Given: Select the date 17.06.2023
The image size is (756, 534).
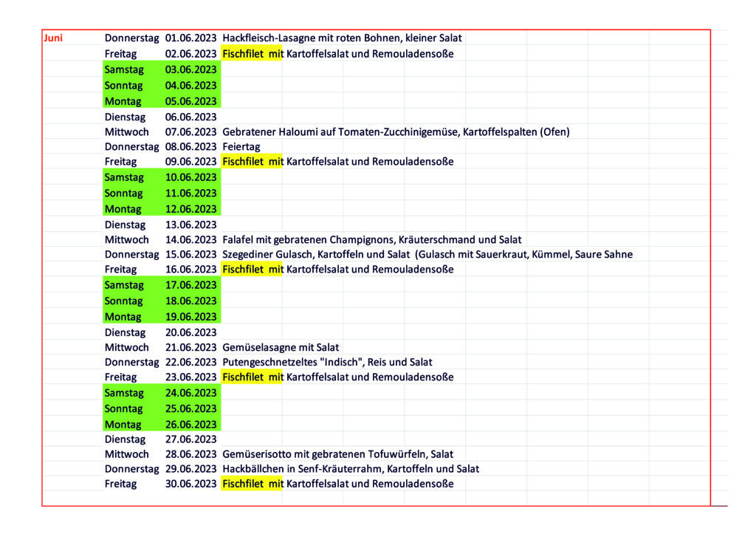Looking at the screenshot, I should coord(190,285).
